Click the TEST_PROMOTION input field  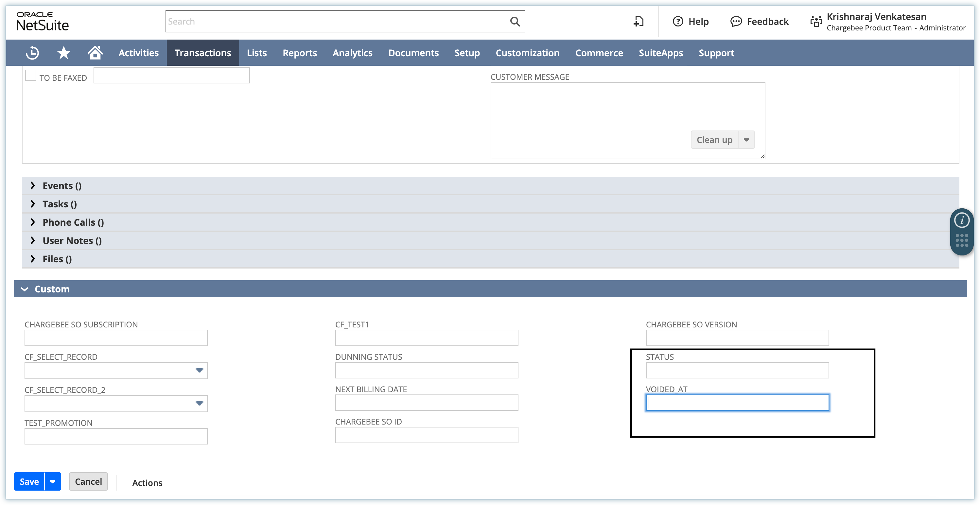(116, 437)
